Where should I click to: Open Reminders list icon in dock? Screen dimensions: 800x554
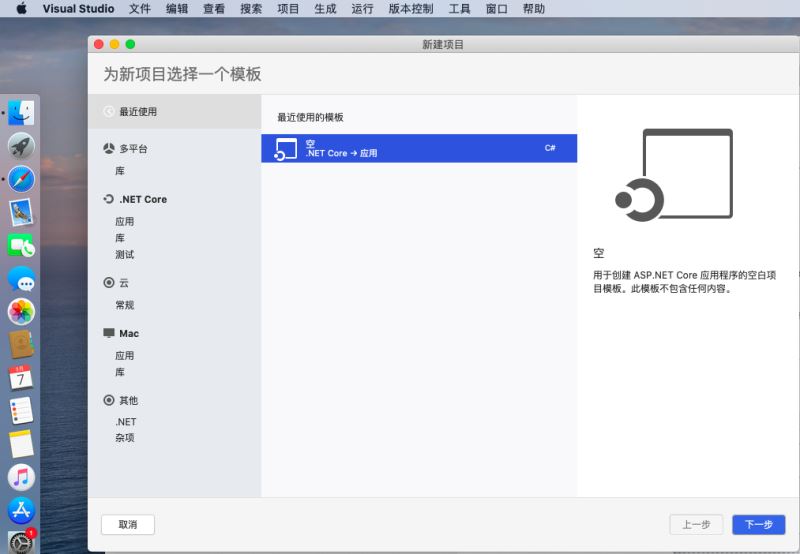(x=21, y=411)
